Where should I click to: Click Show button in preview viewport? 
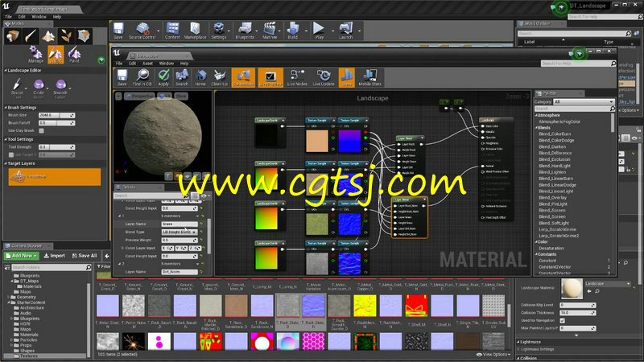coord(180,96)
